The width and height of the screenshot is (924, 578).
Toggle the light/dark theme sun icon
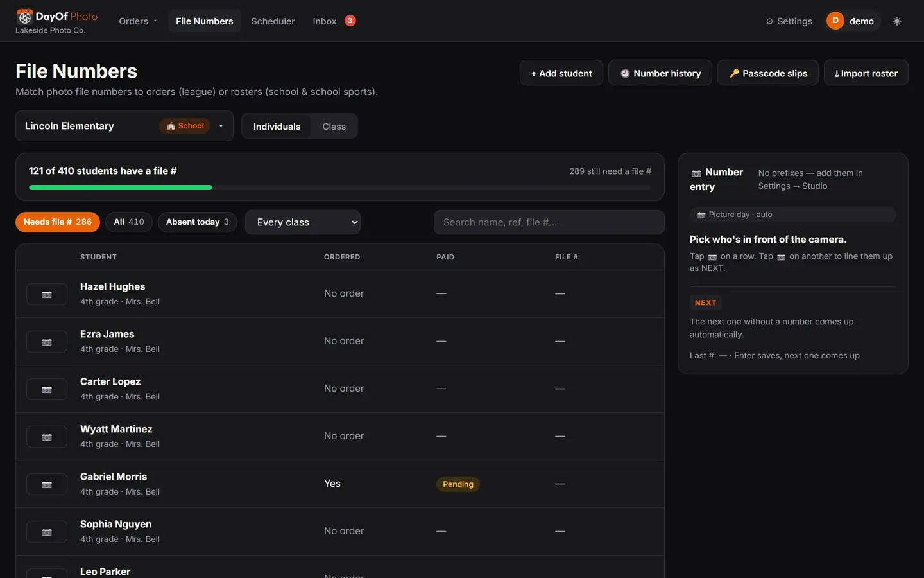click(897, 21)
